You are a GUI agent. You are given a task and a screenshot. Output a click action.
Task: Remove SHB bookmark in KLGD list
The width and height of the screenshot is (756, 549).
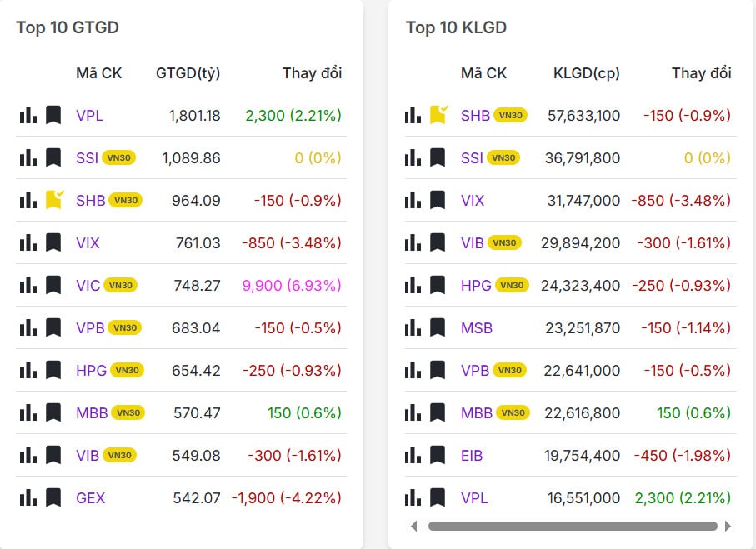point(438,114)
